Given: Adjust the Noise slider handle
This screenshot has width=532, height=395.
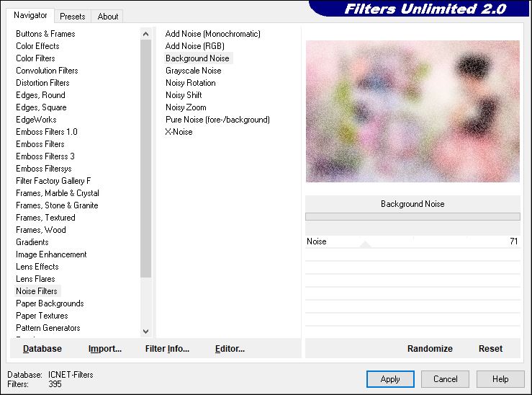Looking at the screenshot, I should pos(366,244).
